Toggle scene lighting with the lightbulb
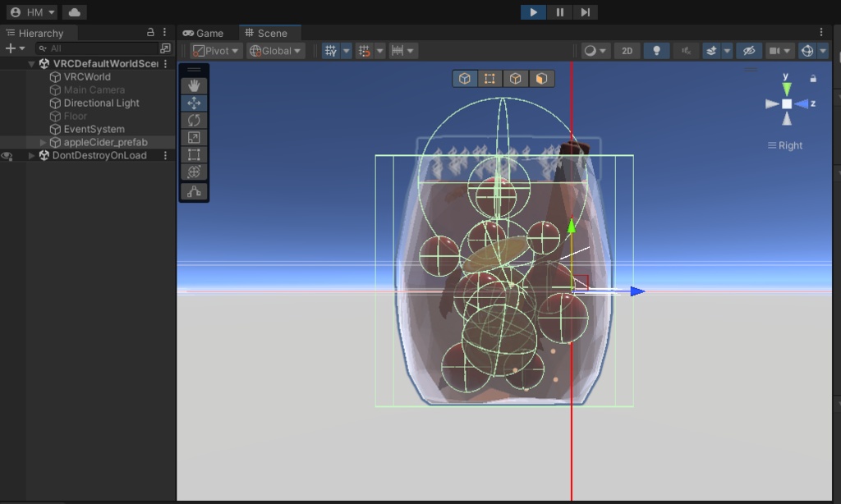This screenshot has width=841, height=504. 655,51
